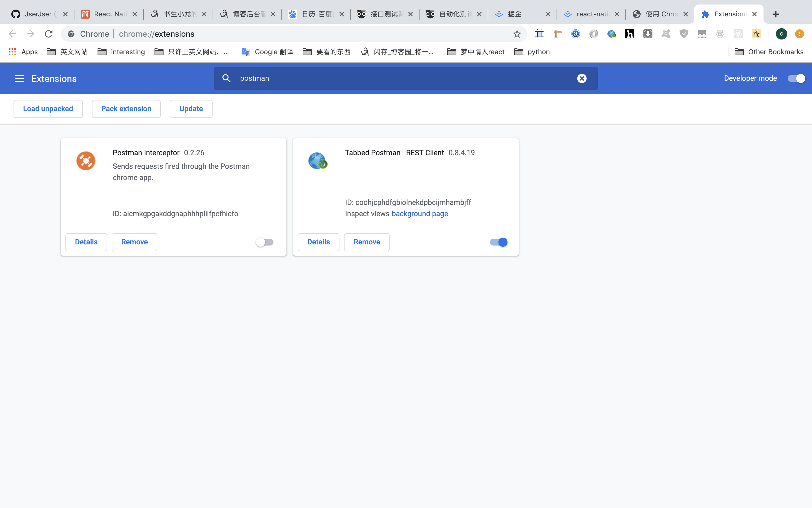Go forward with the arrow button

click(30, 34)
